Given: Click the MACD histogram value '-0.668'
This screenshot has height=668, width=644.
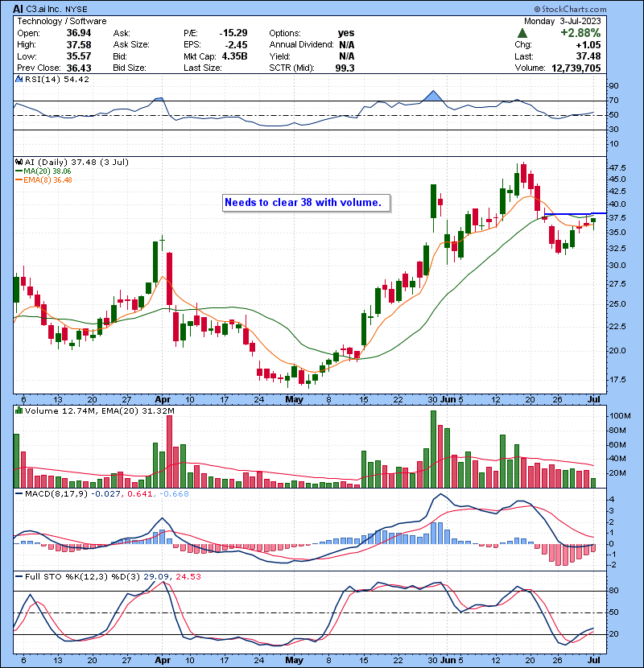Looking at the screenshot, I should (175, 494).
